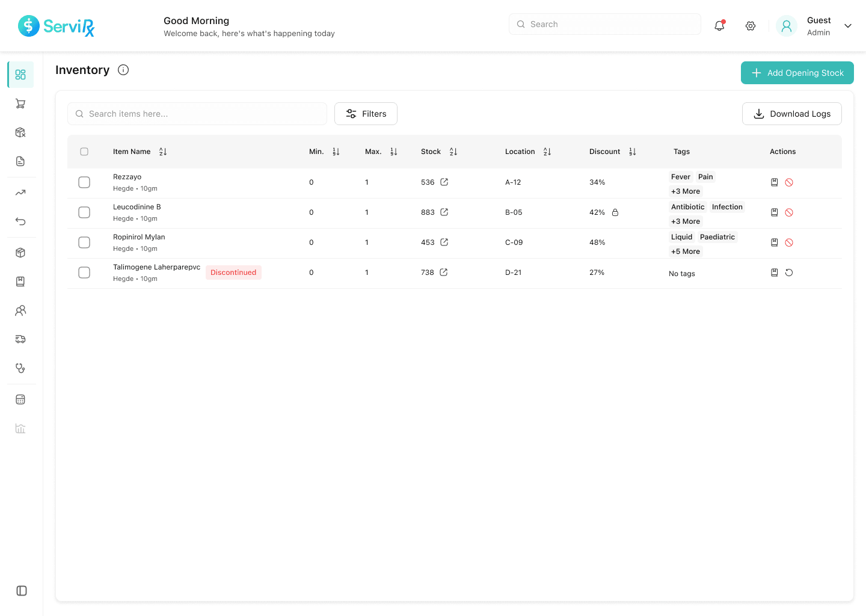
Task: Expand +3 More tags for Leucodinine B
Action: (x=686, y=221)
